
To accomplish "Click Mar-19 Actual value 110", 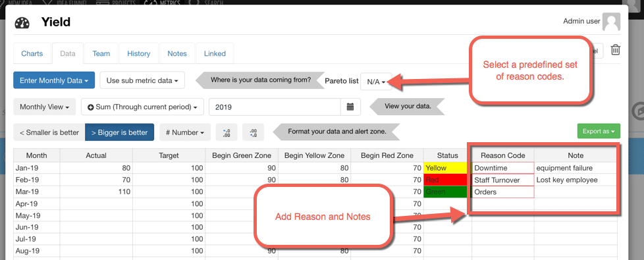I will [x=96, y=192].
